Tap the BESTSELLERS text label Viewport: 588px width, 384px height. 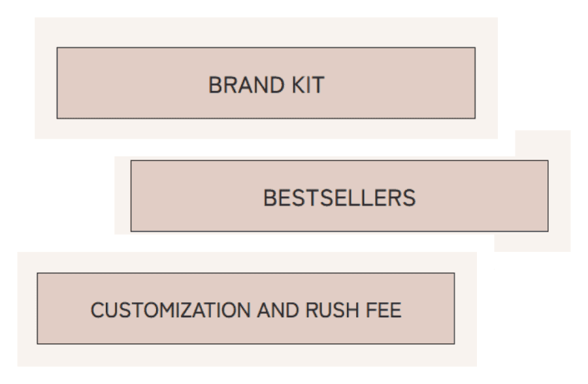tap(339, 198)
